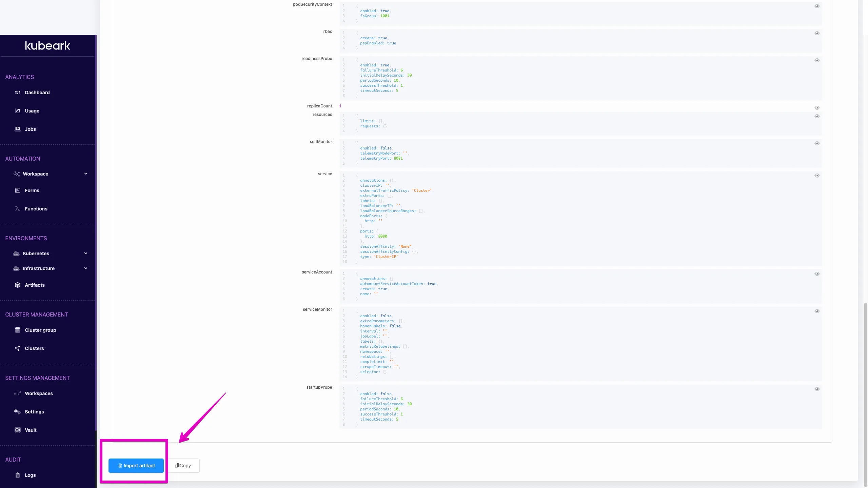868x488 pixels.
Task: Open Workspaces under Settings Management
Action: click(39, 393)
